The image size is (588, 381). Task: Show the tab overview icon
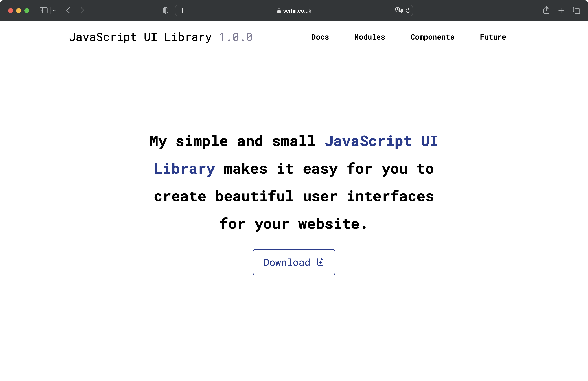tap(576, 10)
